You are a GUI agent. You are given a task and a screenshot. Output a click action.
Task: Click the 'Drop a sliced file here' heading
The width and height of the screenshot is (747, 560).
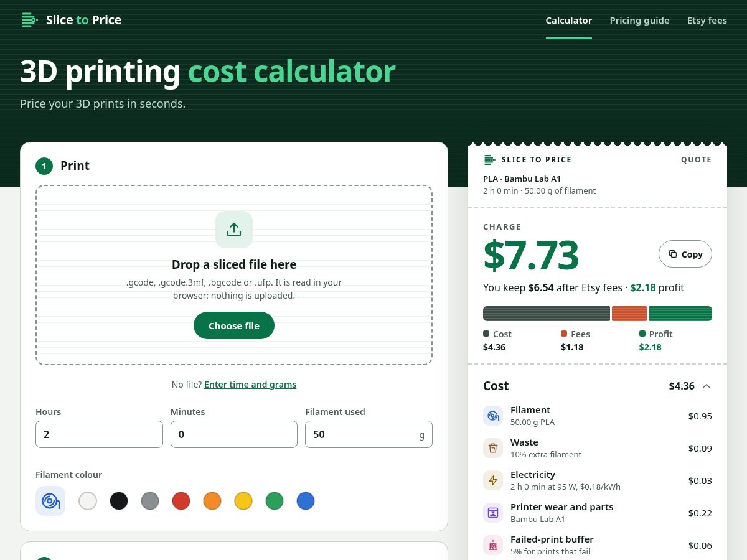(234, 264)
